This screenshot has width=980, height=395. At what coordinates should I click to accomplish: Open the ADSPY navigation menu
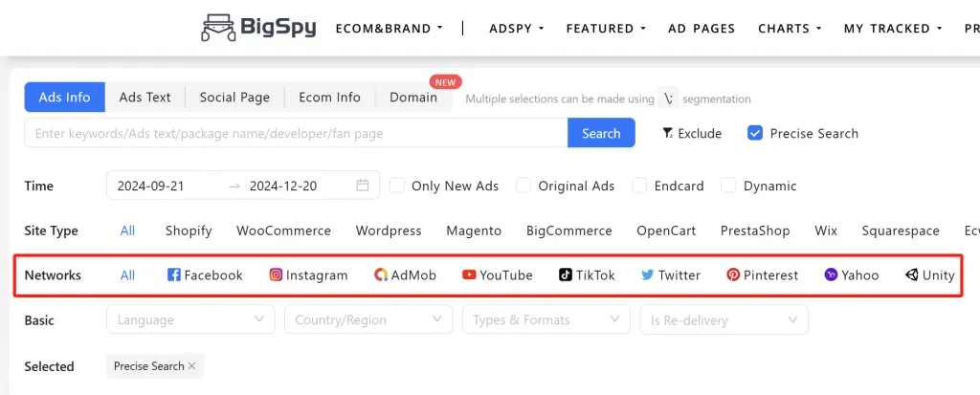tap(516, 29)
